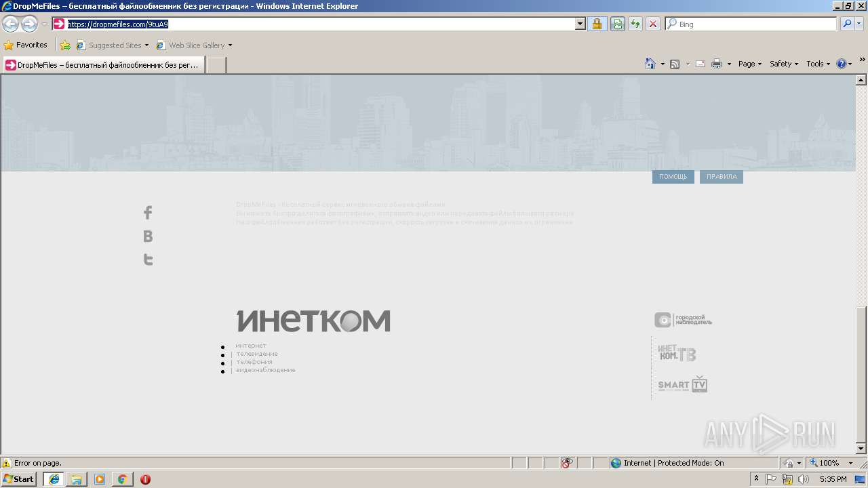Show more command bar items chevron
The height and width of the screenshot is (488, 868).
click(862, 60)
